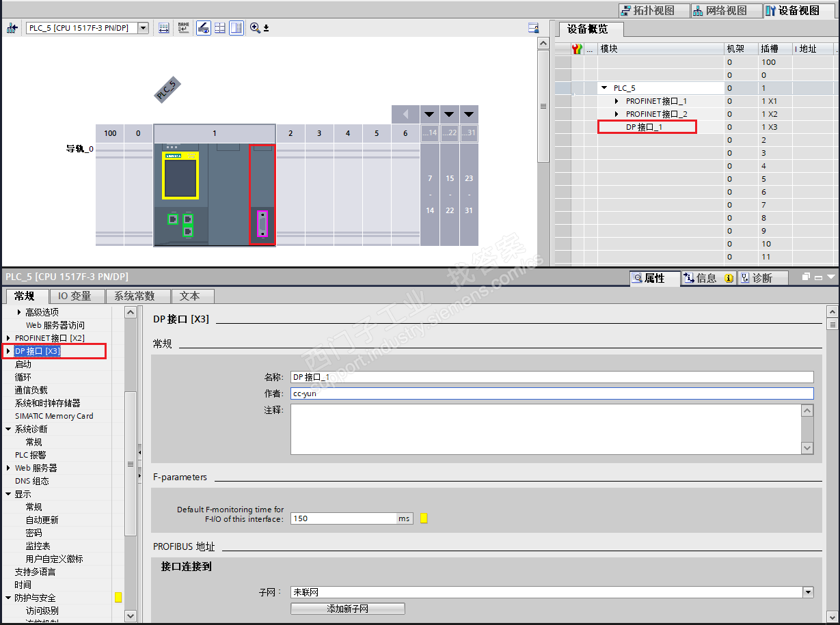This screenshot has height=625, width=840.
Task: Select 启动 in the properties tree
Action: click(x=23, y=364)
